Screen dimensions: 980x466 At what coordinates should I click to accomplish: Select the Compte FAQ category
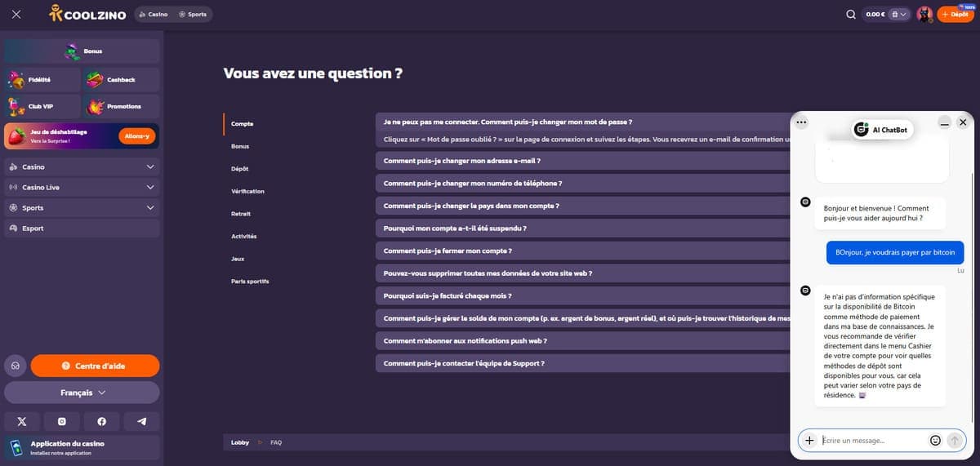point(243,124)
